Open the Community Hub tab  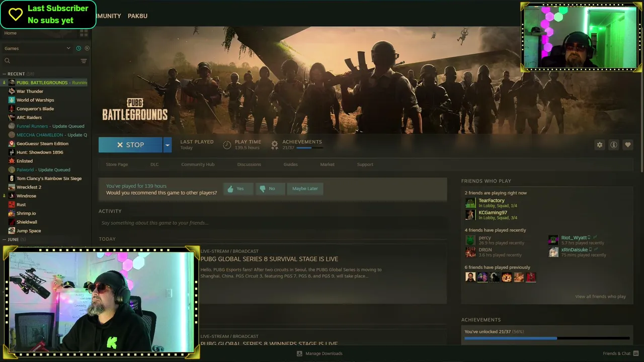[198, 164]
